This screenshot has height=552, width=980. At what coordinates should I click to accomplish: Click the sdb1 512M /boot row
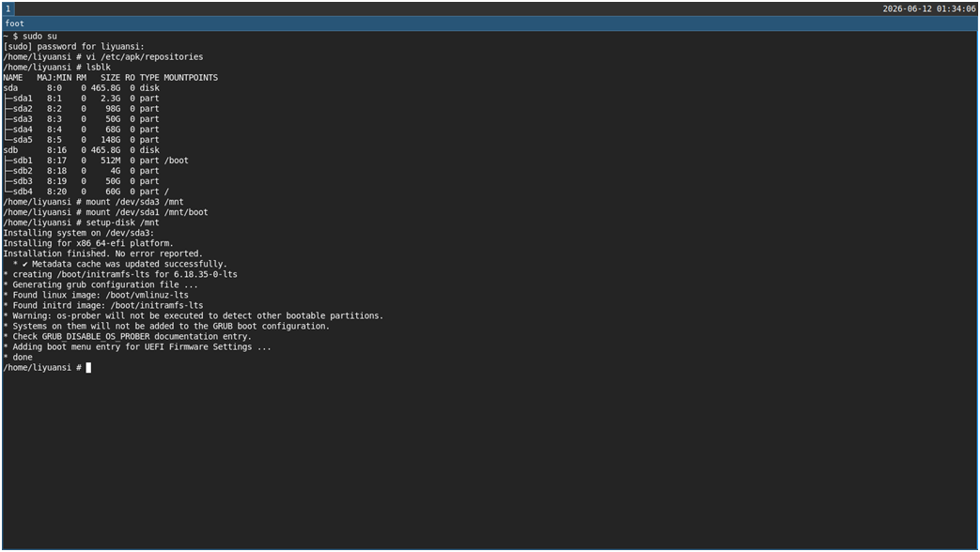pos(96,161)
